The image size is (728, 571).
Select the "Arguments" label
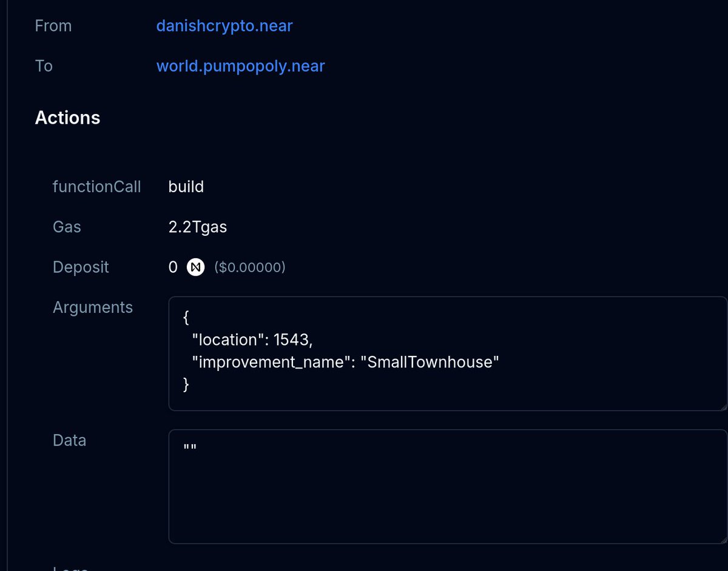coord(93,307)
